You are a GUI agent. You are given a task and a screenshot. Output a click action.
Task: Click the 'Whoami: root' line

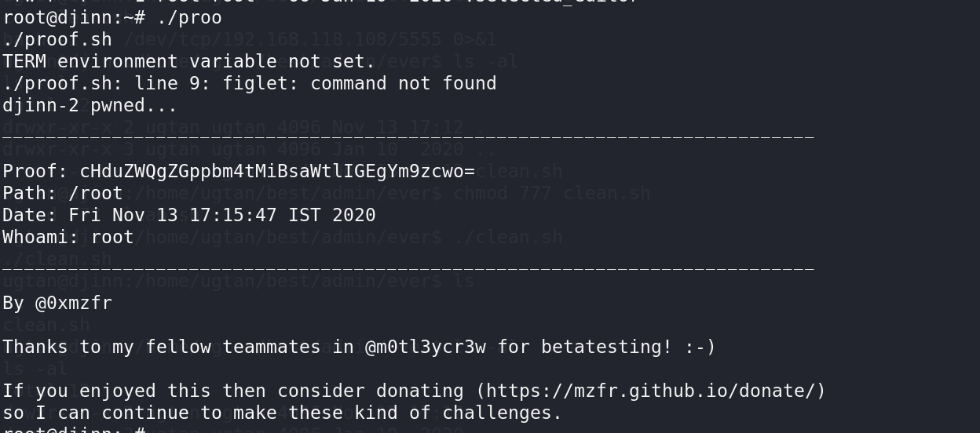pos(68,237)
